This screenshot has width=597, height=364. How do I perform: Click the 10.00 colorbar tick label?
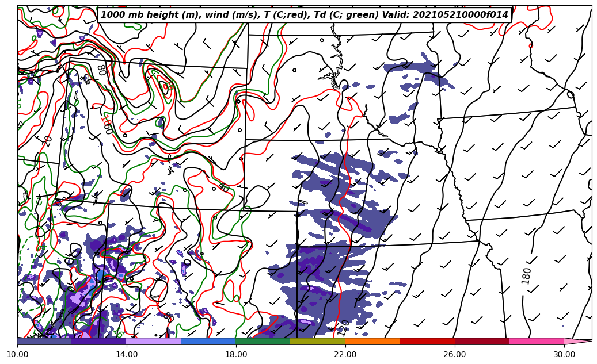click(x=17, y=354)
